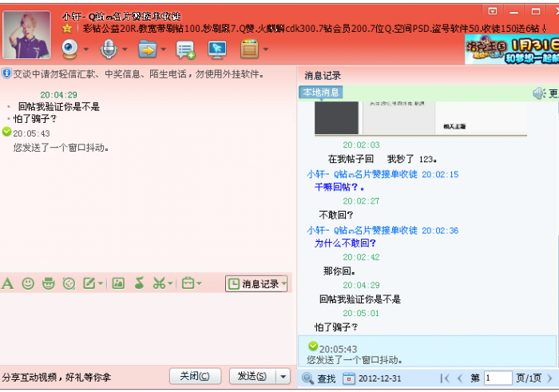Screen dimensions: 559x392
Task: Select the 本地消息 tab
Action: tap(321, 93)
